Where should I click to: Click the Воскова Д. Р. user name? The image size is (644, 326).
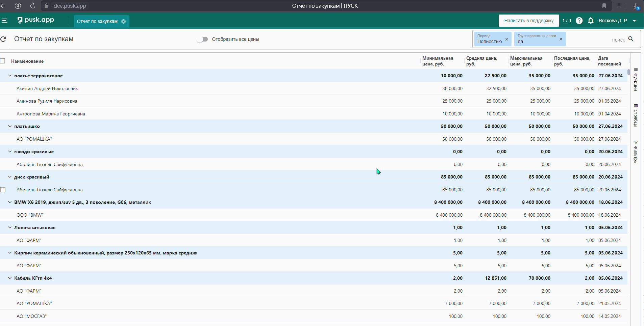point(613,21)
